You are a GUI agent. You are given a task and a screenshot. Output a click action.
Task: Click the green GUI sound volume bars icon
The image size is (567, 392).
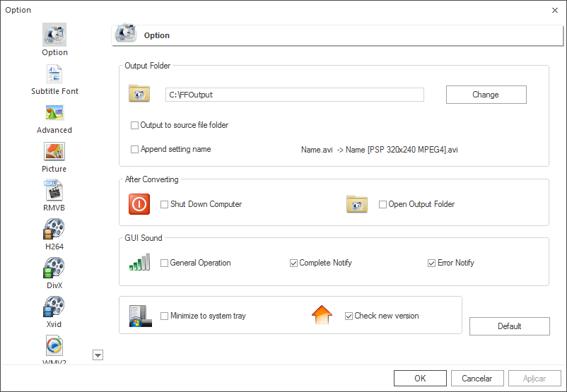pyautogui.click(x=139, y=262)
